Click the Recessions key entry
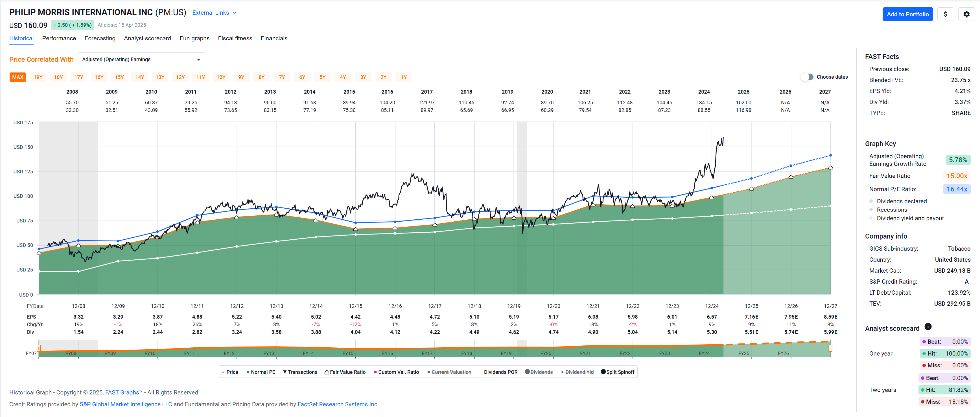980x417 pixels. pyautogui.click(x=888, y=210)
